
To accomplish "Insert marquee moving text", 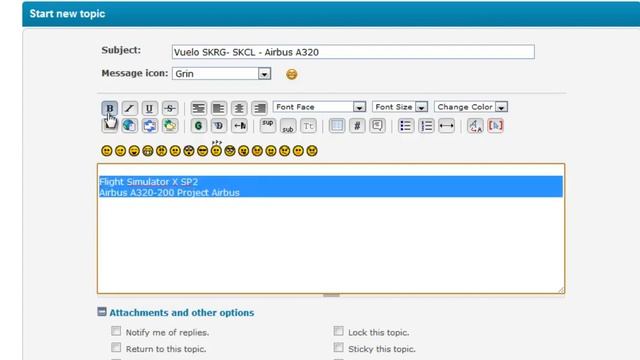I will [x=239, y=126].
